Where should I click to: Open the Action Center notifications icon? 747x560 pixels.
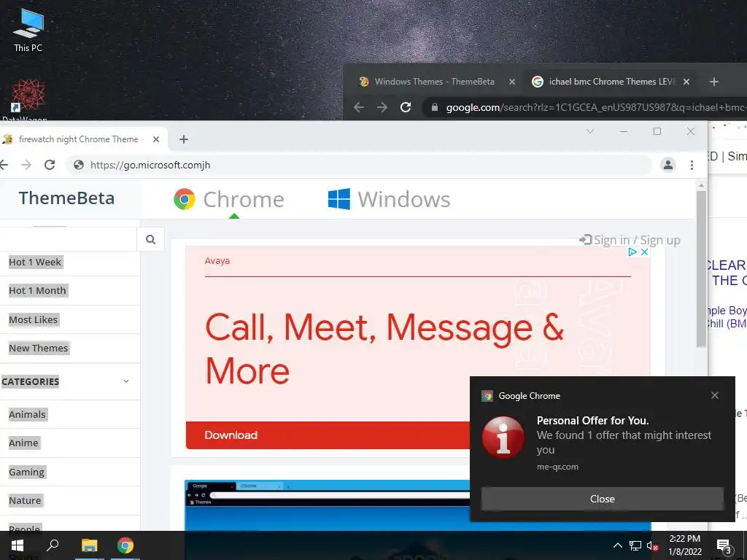(724, 545)
